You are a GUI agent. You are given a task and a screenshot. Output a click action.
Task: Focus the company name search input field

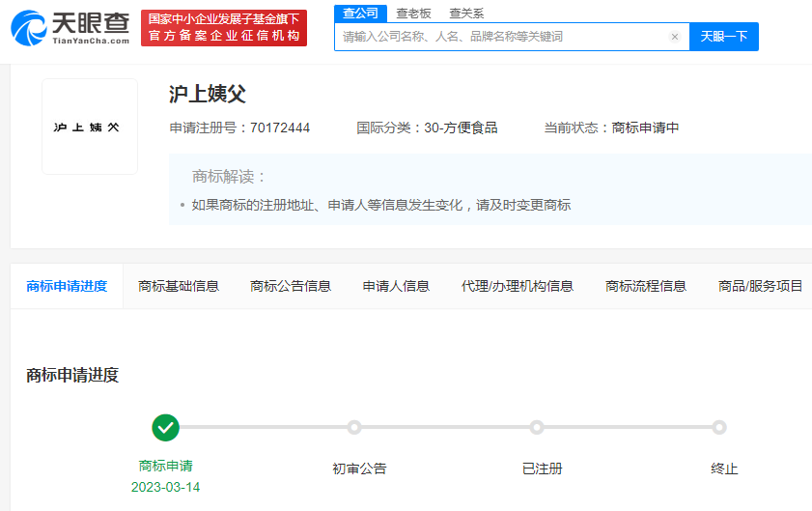(502, 37)
